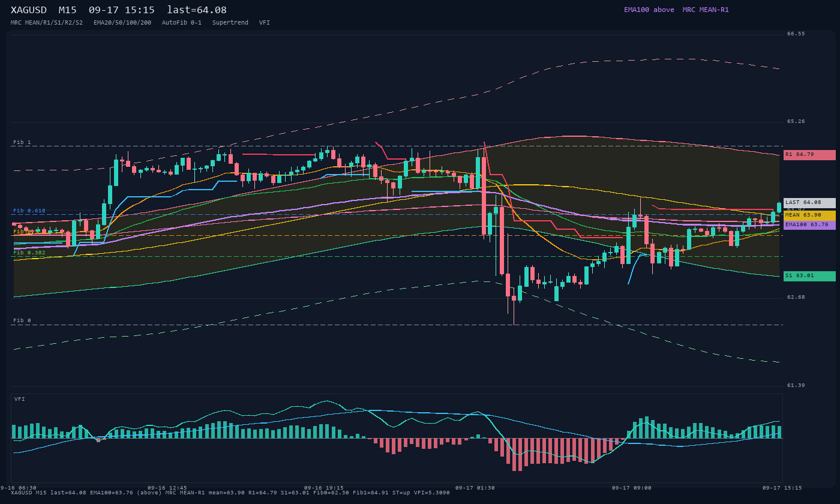
Task: Select the MEAN 63.90 price label
Action: (809, 215)
